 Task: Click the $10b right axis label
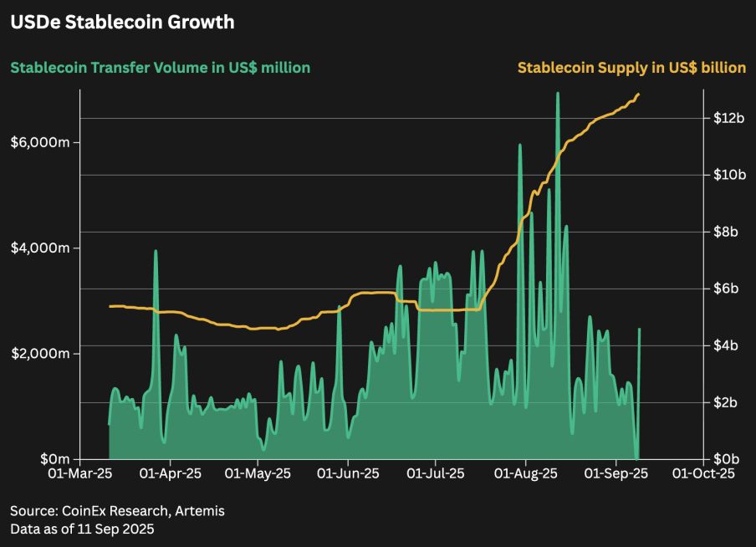coord(729,175)
